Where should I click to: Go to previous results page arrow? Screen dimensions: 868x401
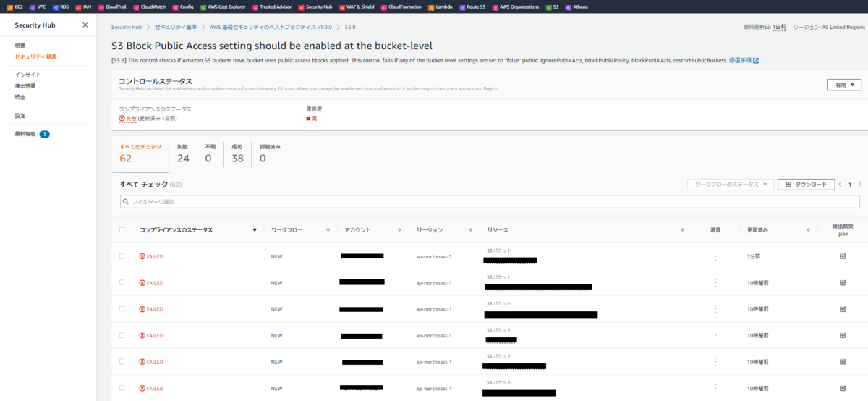coord(841,185)
